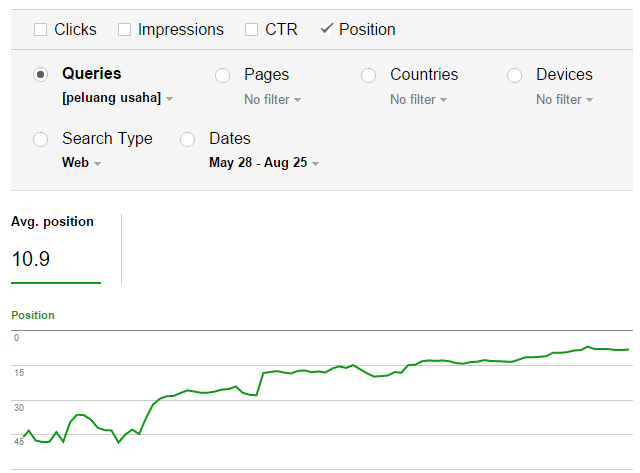Select the Queries radio button
This screenshot has height=473, width=640.
[x=41, y=75]
